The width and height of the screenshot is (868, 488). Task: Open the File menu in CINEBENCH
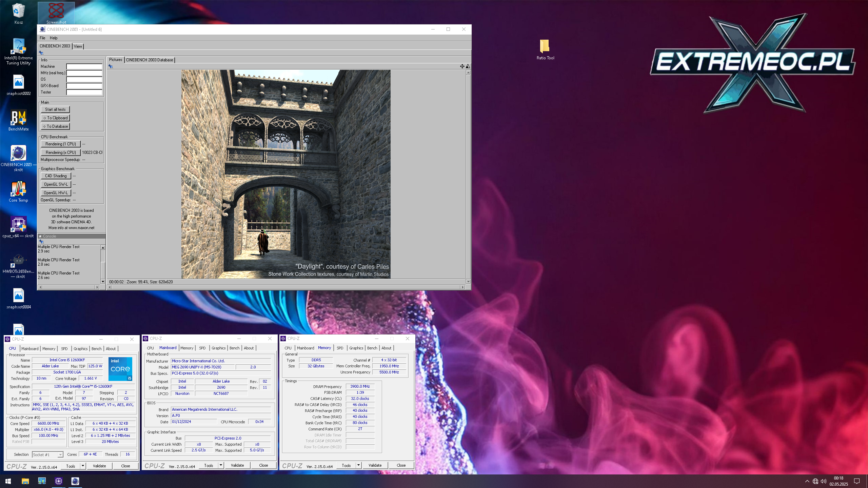pyautogui.click(x=42, y=38)
